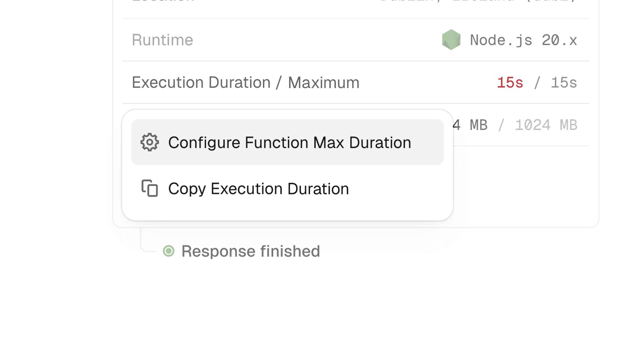The height and width of the screenshot is (337, 644).
Task: Click the gray 15s maximum duration value
Action: [x=564, y=83]
